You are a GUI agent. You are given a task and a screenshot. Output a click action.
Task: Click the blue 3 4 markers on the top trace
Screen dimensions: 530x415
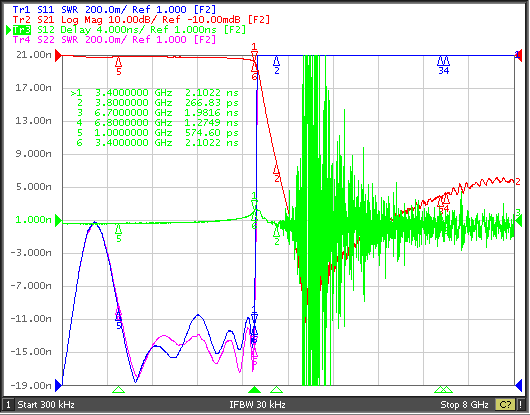click(443, 65)
